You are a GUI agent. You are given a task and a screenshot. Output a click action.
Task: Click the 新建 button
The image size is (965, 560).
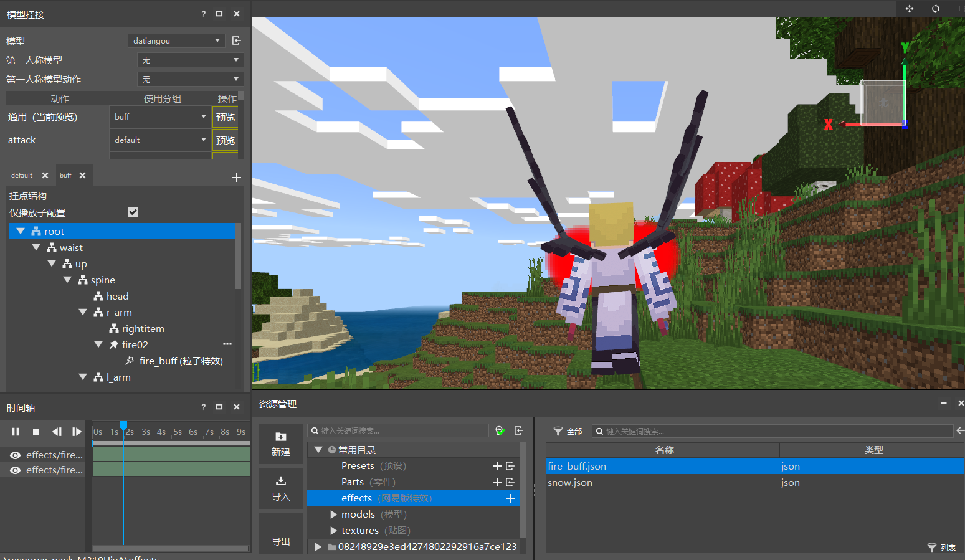click(x=281, y=444)
